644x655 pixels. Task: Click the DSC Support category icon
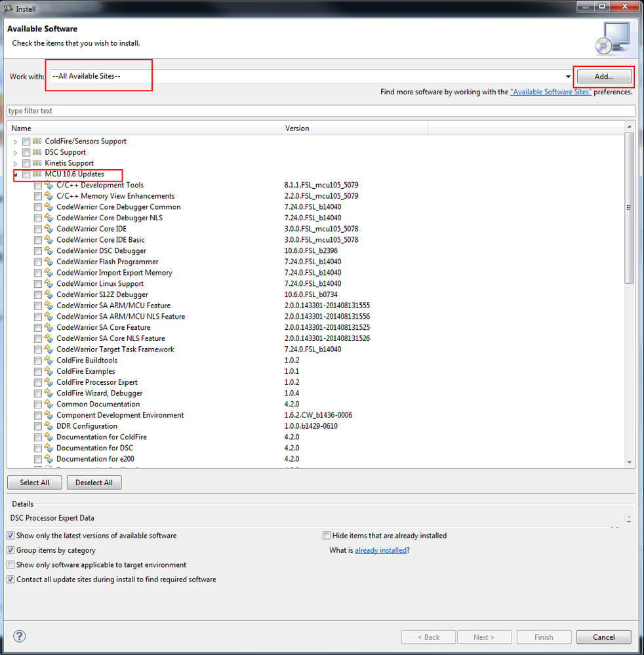[37, 152]
